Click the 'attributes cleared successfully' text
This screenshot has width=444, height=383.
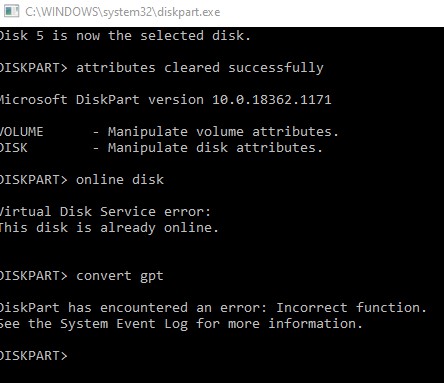(x=200, y=68)
